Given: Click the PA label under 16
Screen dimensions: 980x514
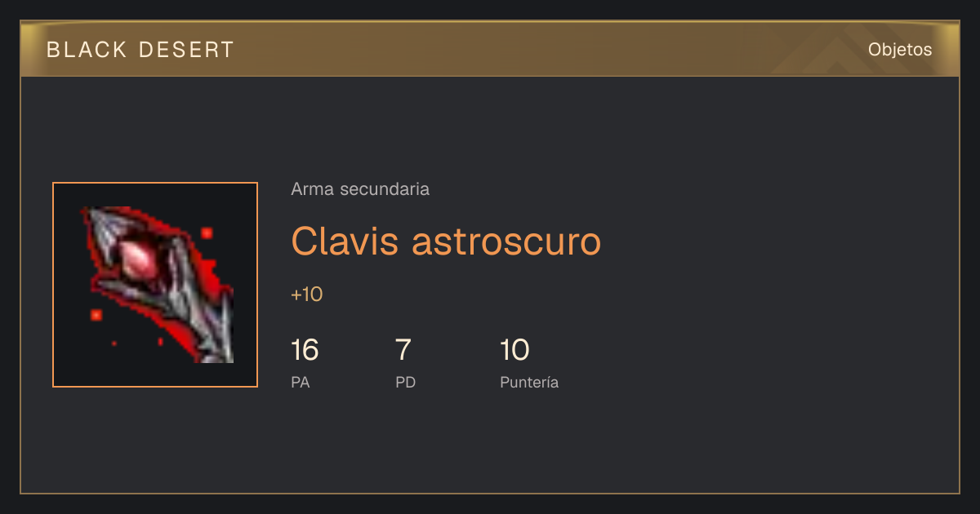Looking at the screenshot, I should [x=301, y=382].
